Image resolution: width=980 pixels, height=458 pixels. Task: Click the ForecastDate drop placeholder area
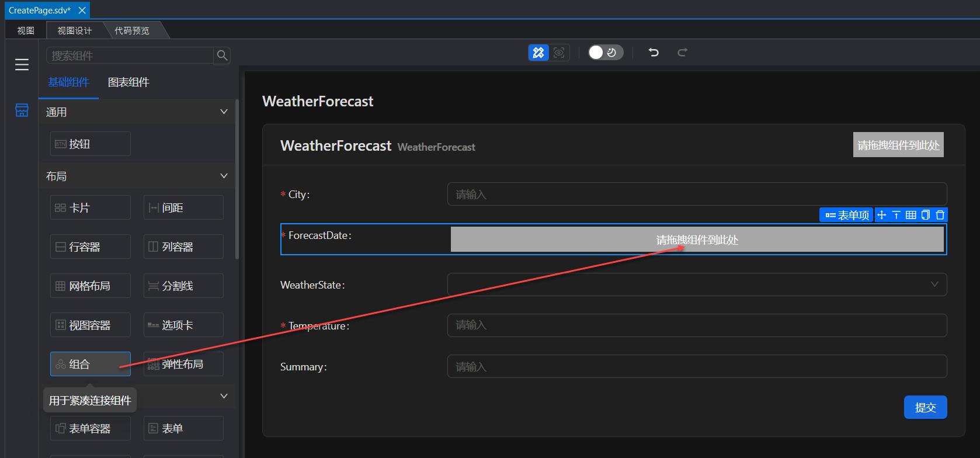click(697, 240)
